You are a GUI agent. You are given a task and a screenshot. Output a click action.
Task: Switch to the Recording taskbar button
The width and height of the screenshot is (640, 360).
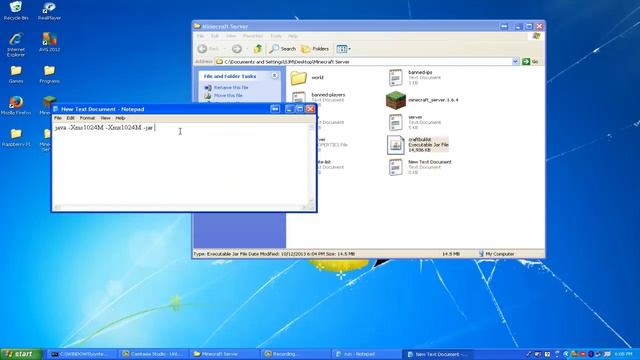tap(296, 354)
